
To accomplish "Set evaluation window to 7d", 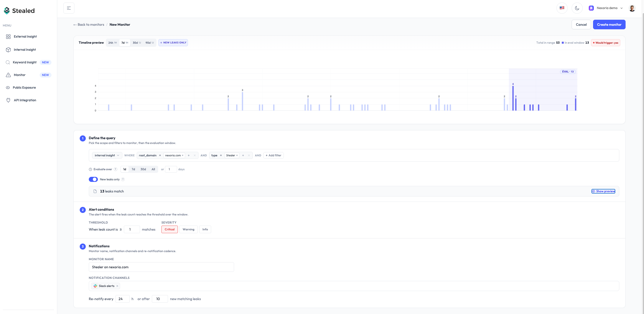I will 133,169.
